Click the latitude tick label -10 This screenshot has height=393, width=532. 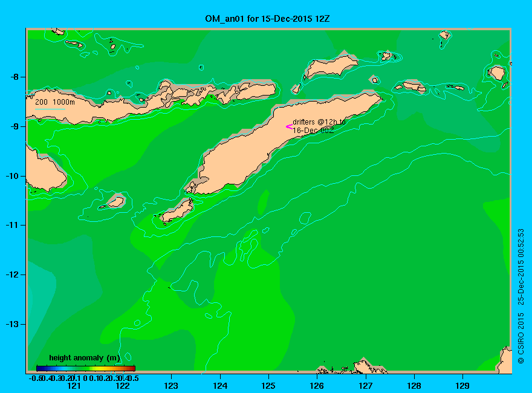click(x=12, y=176)
